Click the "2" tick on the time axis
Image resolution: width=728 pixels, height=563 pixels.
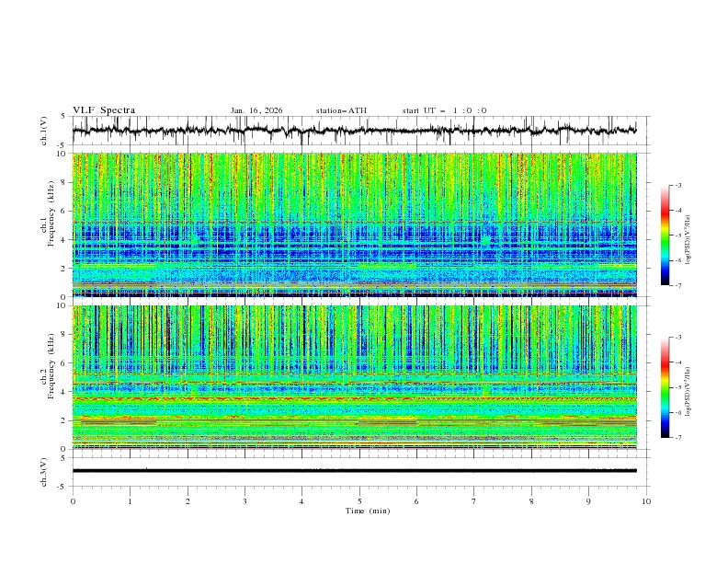188,501
